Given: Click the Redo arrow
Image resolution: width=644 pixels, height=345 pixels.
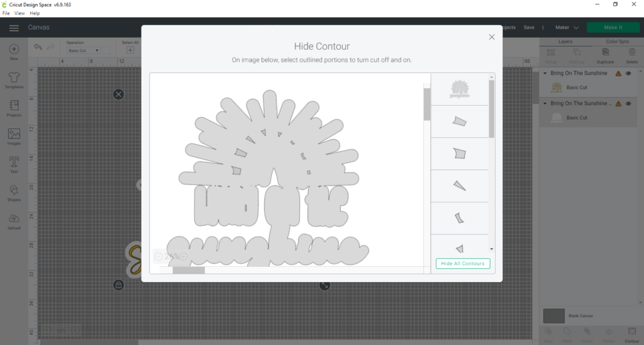Looking at the screenshot, I should point(50,47).
